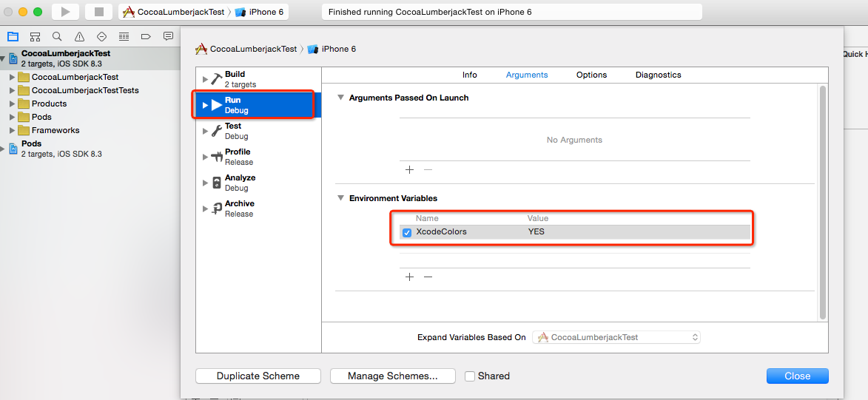The height and width of the screenshot is (400, 868).
Task: Click iPhone 6 in sheet breadcrumb
Action: coord(332,49)
